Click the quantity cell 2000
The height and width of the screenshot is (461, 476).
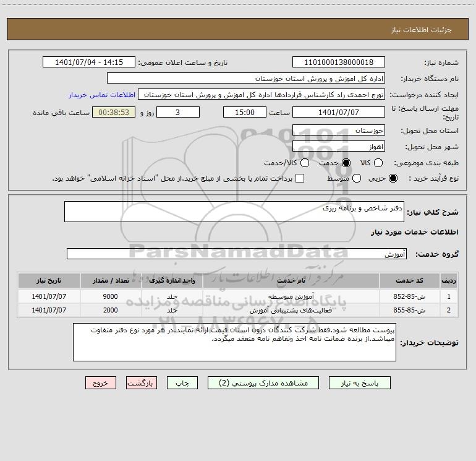point(111,310)
